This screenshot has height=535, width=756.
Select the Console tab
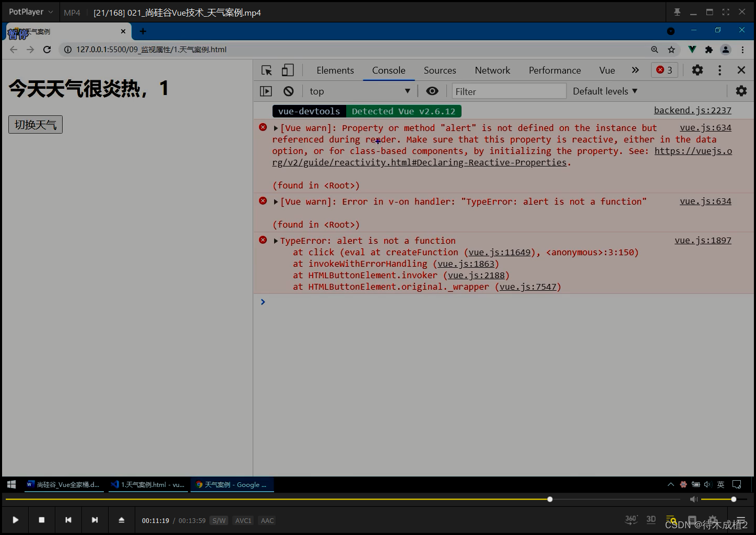(x=388, y=70)
